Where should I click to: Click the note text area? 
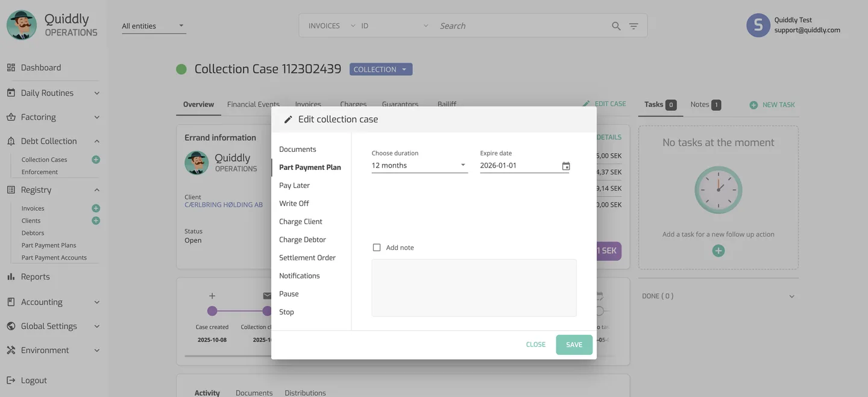pos(474,288)
